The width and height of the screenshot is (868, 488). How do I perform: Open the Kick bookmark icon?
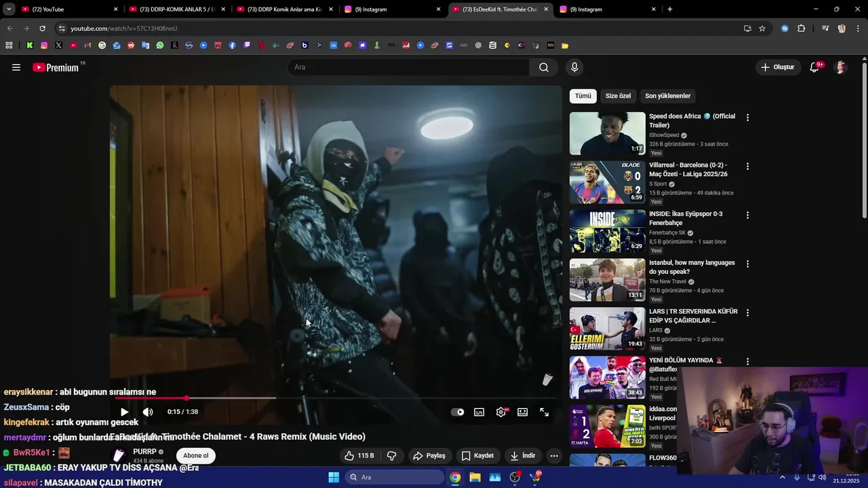pos(30,45)
